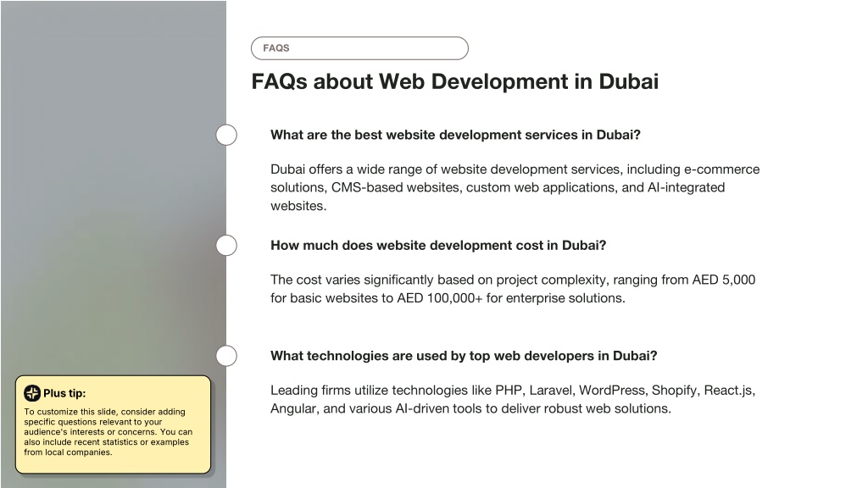Select the question 'What are the best website development services in Dubai?'
The image size is (868, 488).
point(455,135)
